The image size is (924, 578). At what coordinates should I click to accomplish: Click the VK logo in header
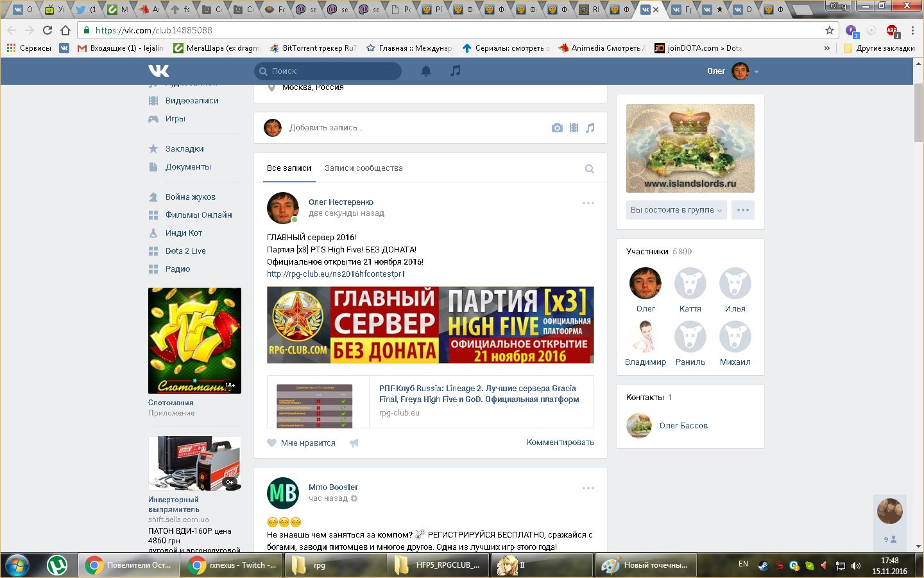point(158,71)
